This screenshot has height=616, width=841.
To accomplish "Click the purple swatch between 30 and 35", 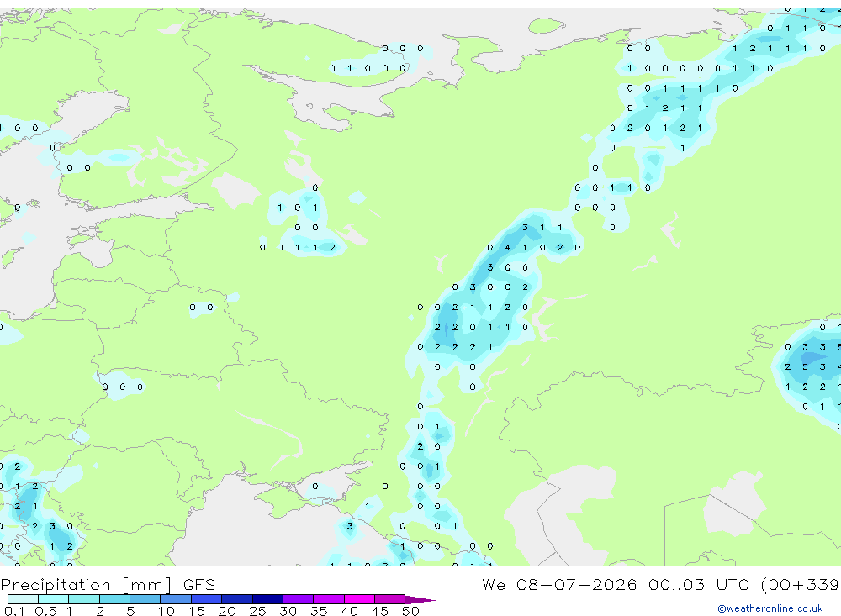I will 298,599.
